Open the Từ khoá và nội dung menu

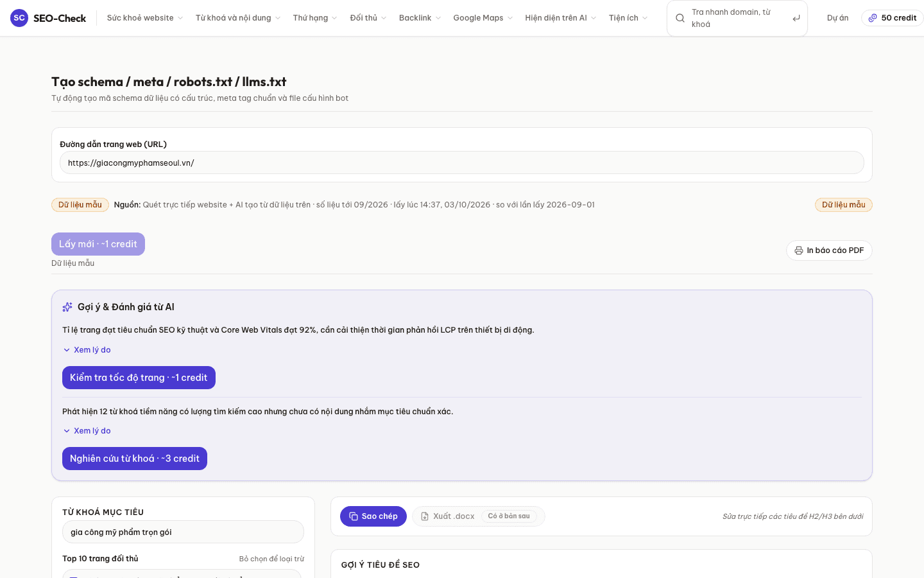pyautogui.click(x=238, y=18)
